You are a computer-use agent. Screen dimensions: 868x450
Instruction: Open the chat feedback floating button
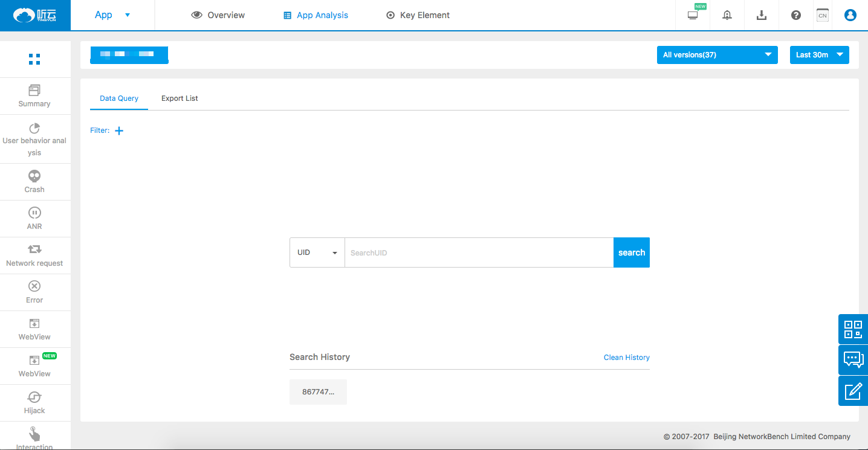coord(853,360)
